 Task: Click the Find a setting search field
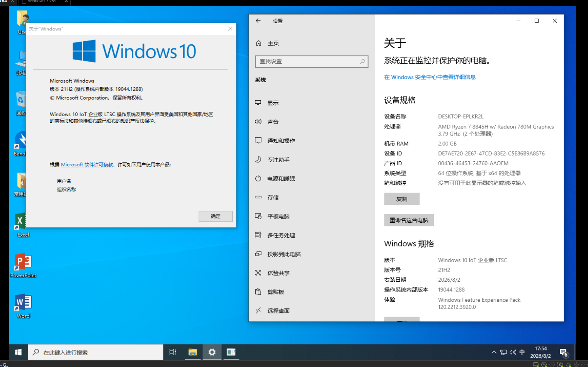tap(311, 62)
